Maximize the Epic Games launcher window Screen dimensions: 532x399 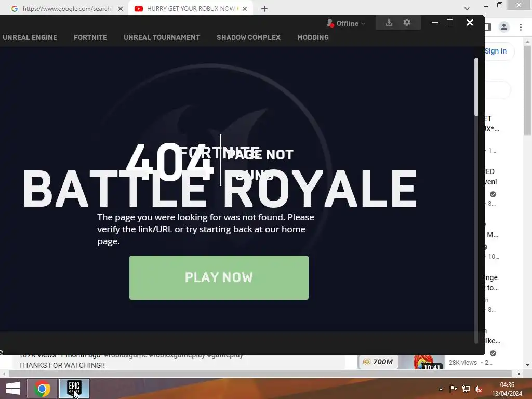tap(450, 23)
